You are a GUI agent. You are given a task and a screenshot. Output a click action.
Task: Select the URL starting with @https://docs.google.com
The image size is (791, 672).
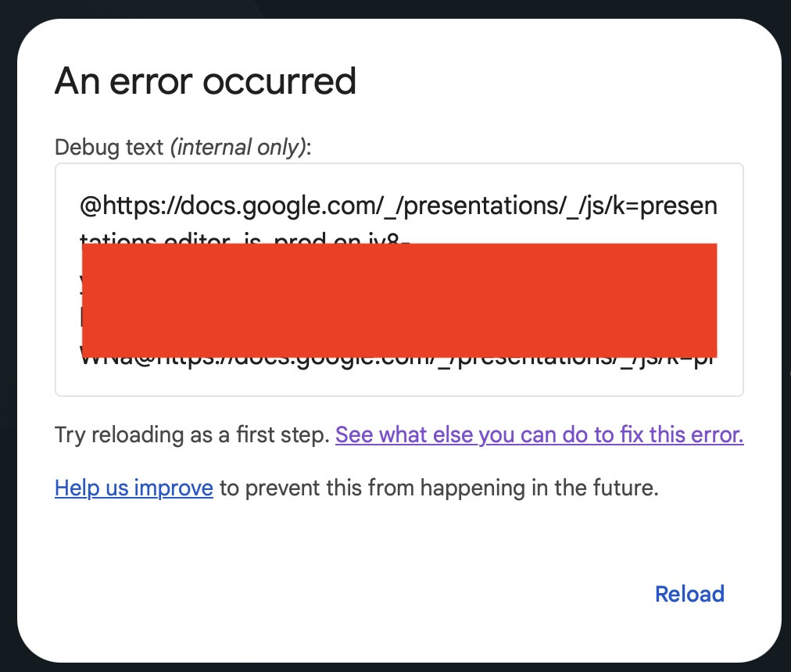tap(397, 206)
